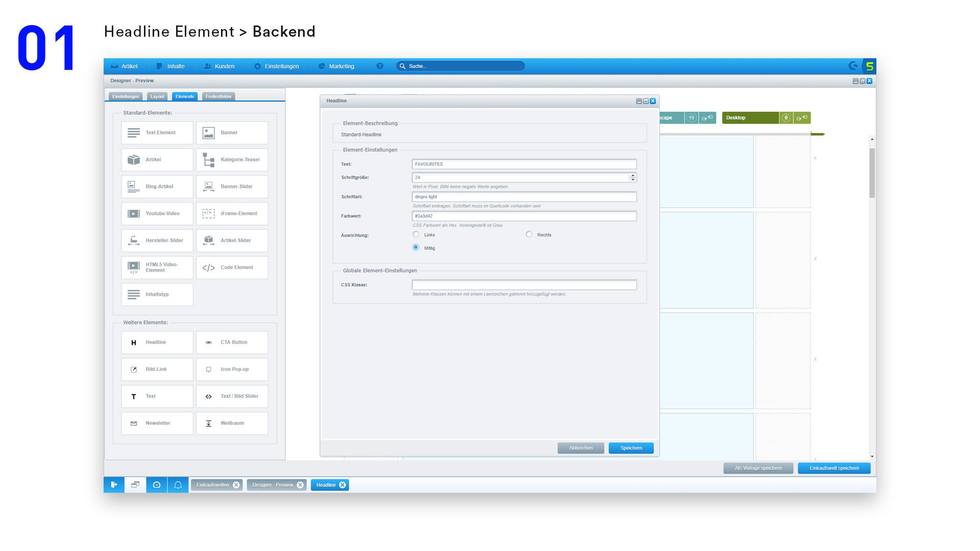Choose the Kategorie-Teaser element
The width and height of the screenshot is (980, 551).
pos(232,160)
